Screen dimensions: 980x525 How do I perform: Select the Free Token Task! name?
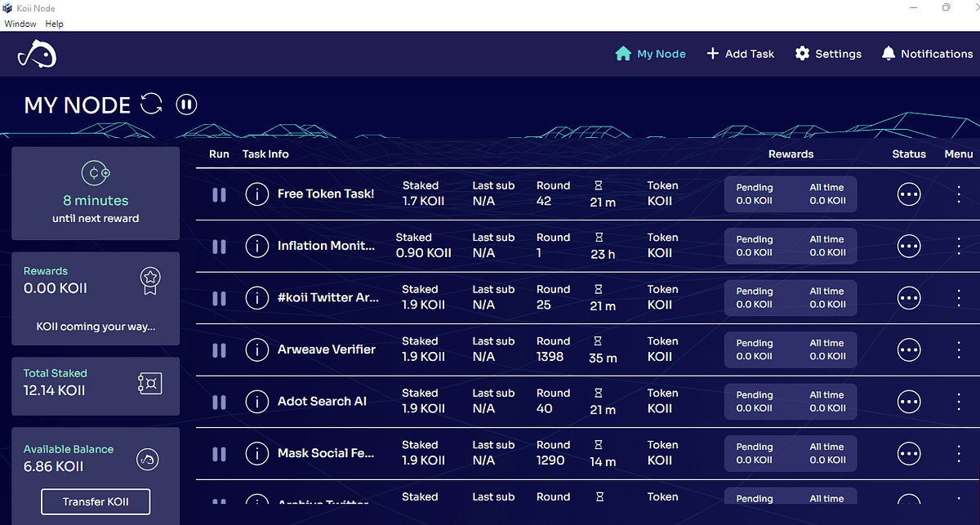pyautogui.click(x=326, y=194)
